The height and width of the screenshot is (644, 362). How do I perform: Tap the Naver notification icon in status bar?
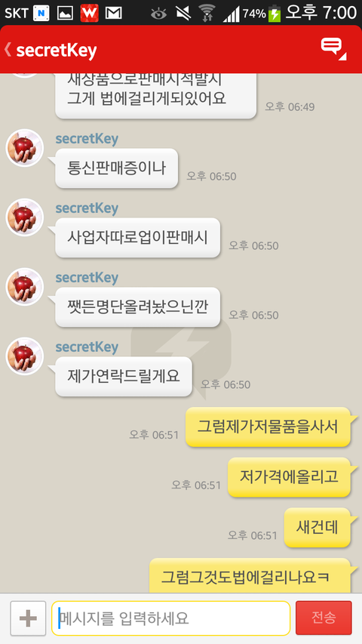coord(41,14)
